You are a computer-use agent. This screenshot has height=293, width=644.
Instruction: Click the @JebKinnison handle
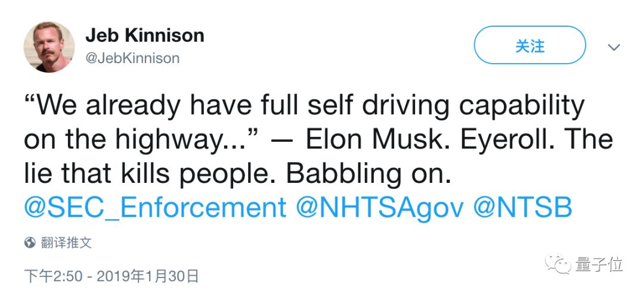[x=132, y=58]
